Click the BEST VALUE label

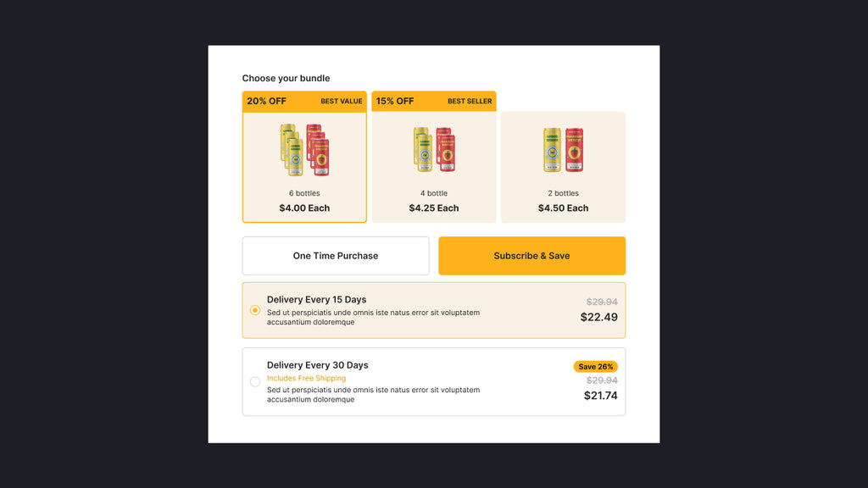click(x=341, y=102)
